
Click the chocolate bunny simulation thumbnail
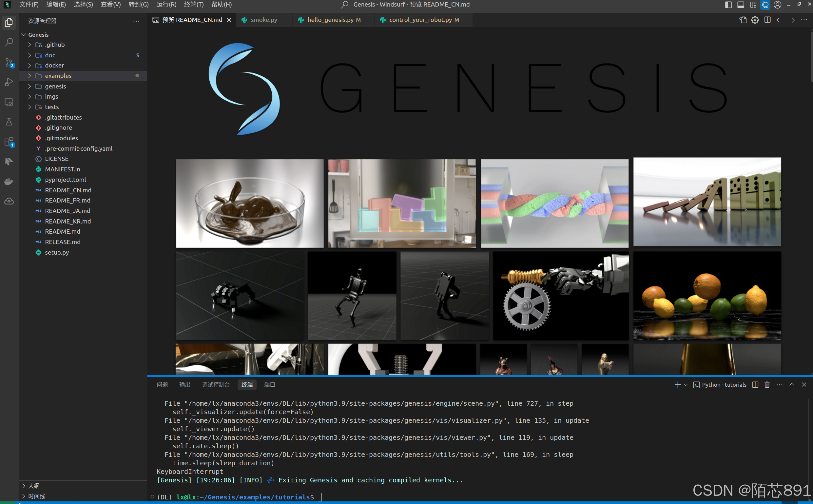(x=249, y=203)
